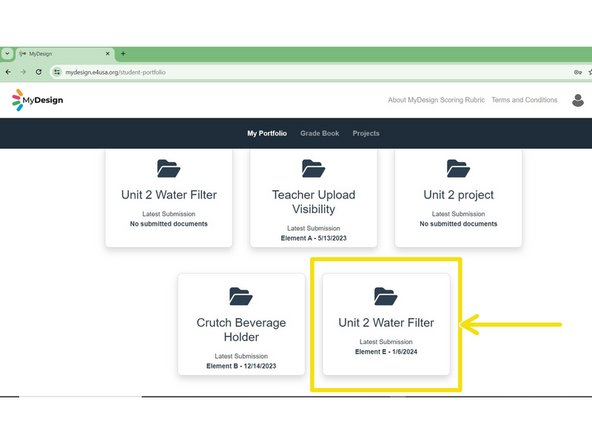Open the About MyDesign Scoring Rubric link
This screenshot has width=592, height=444.
[x=436, y=100]
